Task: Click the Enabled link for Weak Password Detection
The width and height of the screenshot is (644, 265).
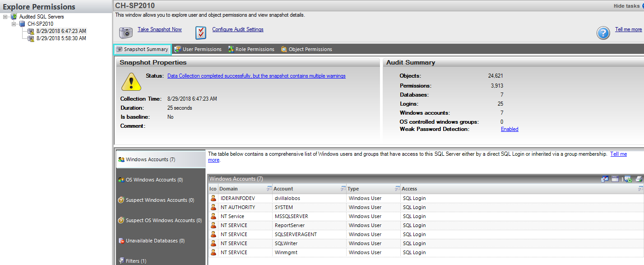Action: pyautogui.click(x=510, y=129)
